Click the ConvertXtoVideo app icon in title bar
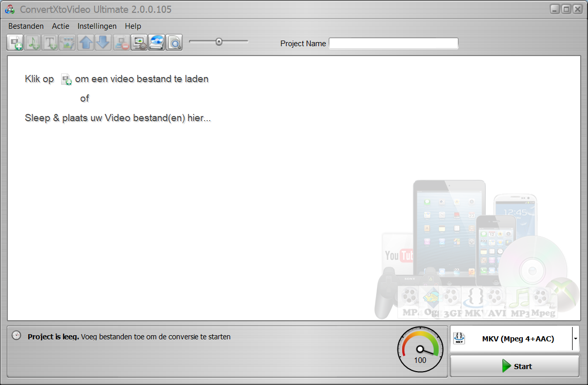 [x=10, y=9]
